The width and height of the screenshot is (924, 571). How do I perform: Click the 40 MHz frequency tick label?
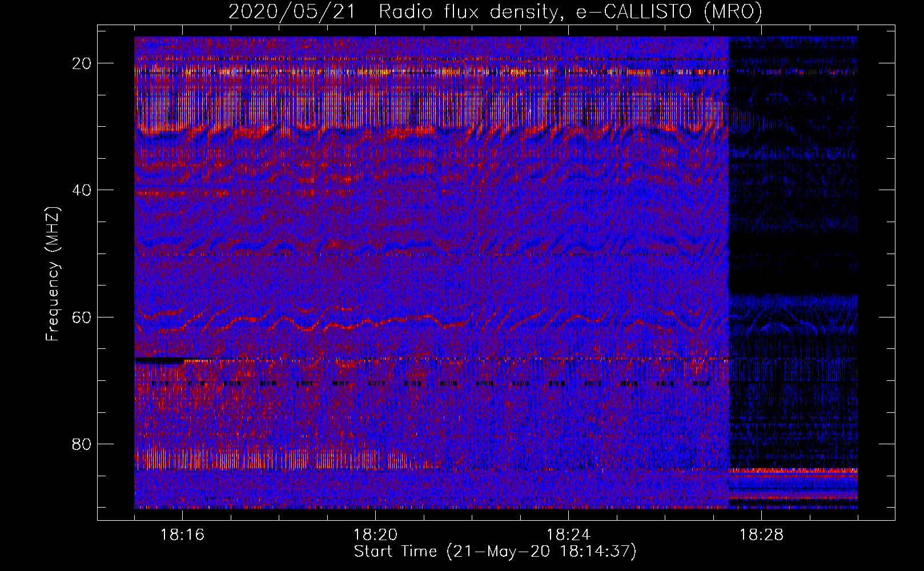[x=82, y=190]
